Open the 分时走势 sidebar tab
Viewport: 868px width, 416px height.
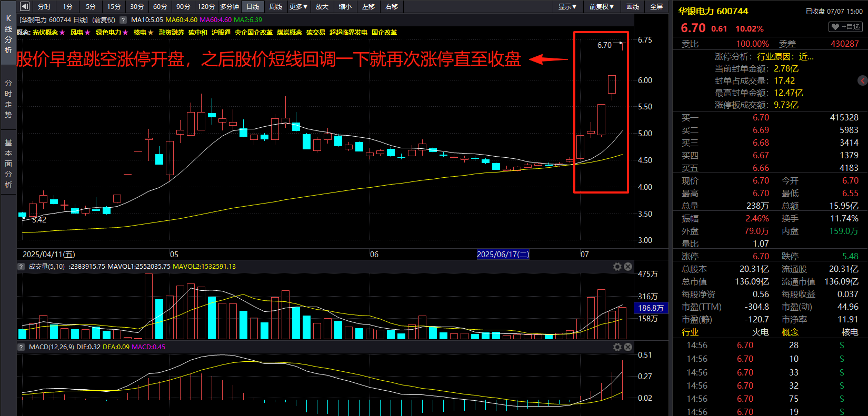click(8, 99)
